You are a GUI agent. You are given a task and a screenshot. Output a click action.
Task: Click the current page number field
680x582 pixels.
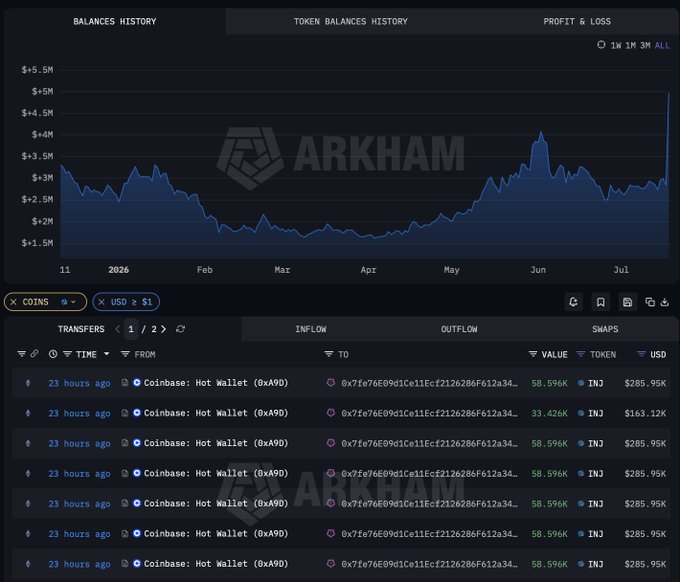pos(131,329)
